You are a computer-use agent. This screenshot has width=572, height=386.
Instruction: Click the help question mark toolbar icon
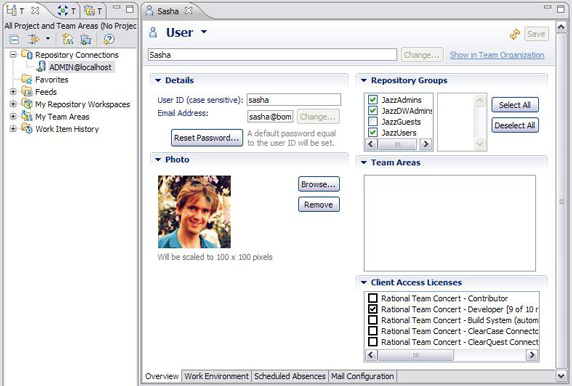point(109,39)
